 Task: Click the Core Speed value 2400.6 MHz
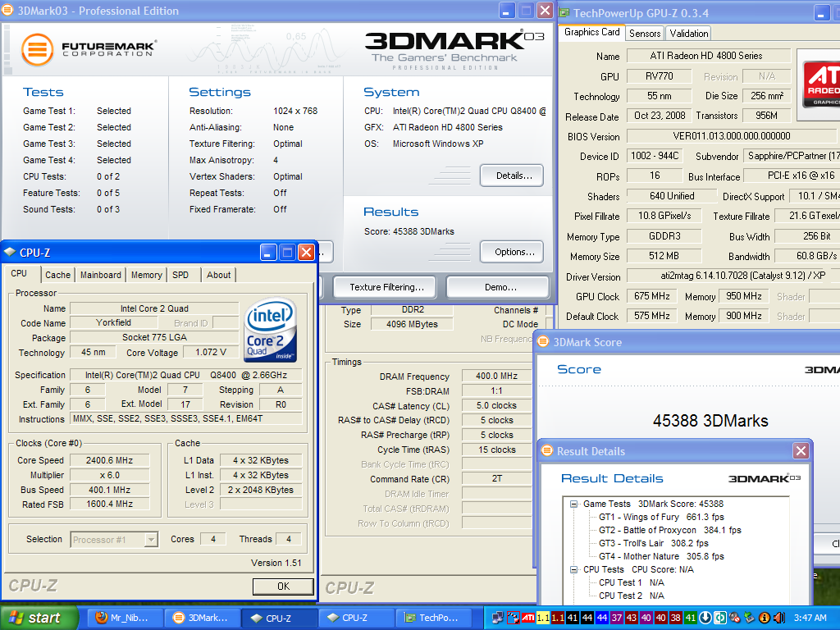point(110,460)
